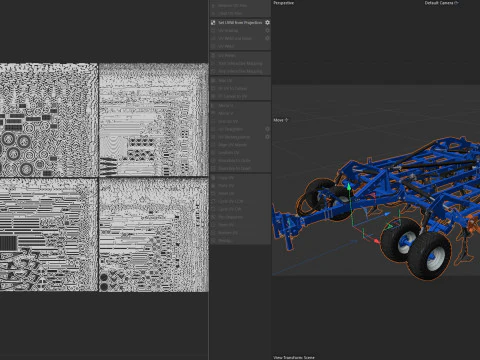
Task: Open UV Weld and Relax options gear
Action: pos(267,38)
